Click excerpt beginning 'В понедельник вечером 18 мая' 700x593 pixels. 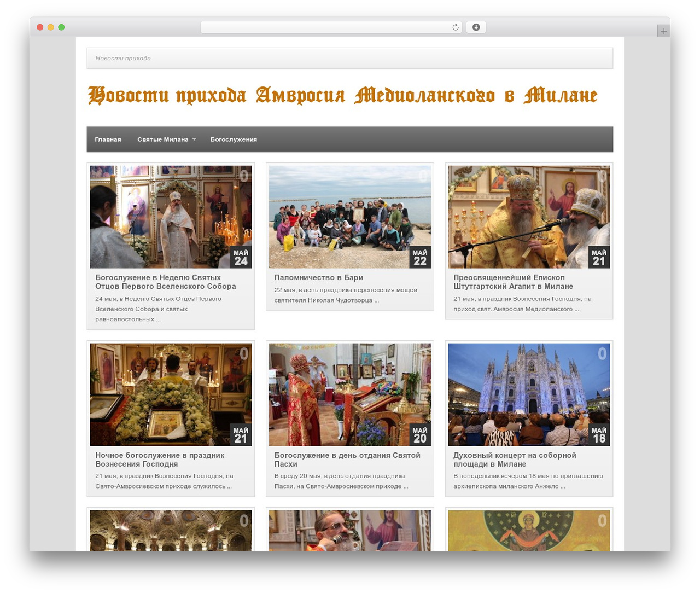528,481
